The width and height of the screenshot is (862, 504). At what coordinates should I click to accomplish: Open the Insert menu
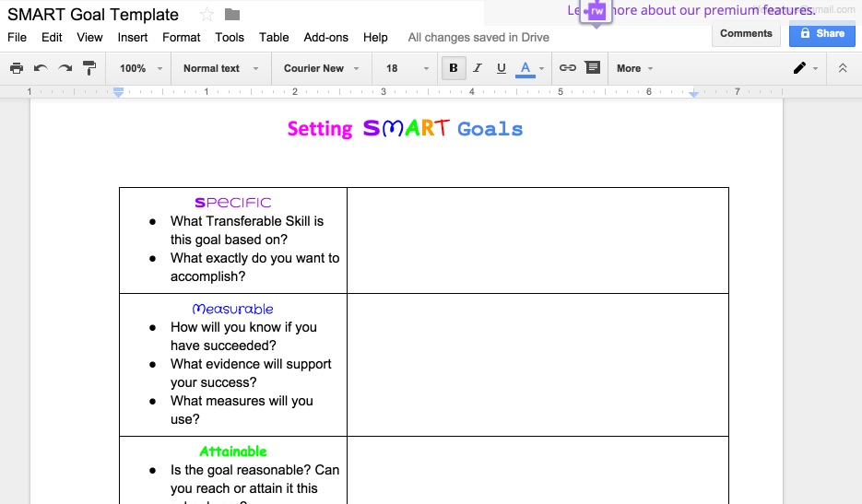pyautogui.click(x=133, y=38)
